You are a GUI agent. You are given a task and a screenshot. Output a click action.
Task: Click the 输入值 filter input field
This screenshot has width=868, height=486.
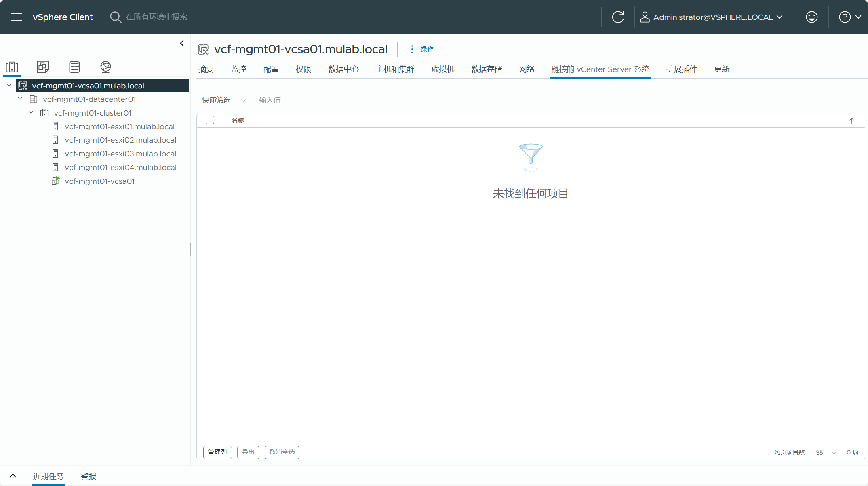click(301, 100)
